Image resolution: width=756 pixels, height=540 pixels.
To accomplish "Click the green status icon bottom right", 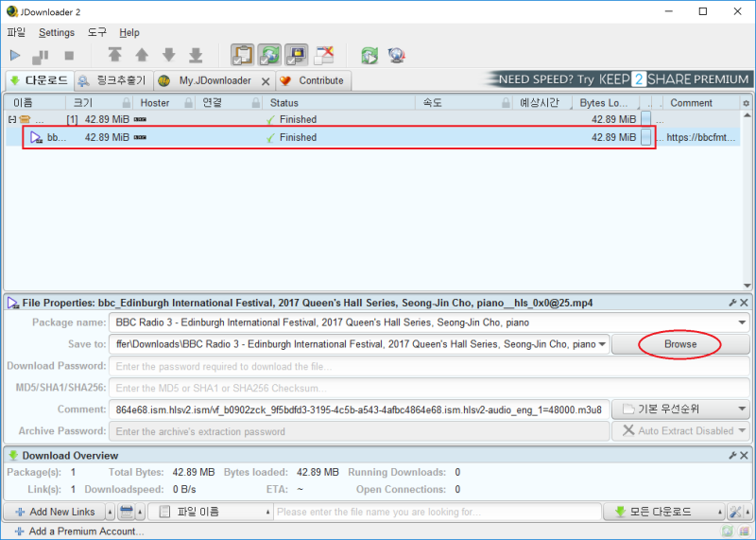I will tap(727, 531).
